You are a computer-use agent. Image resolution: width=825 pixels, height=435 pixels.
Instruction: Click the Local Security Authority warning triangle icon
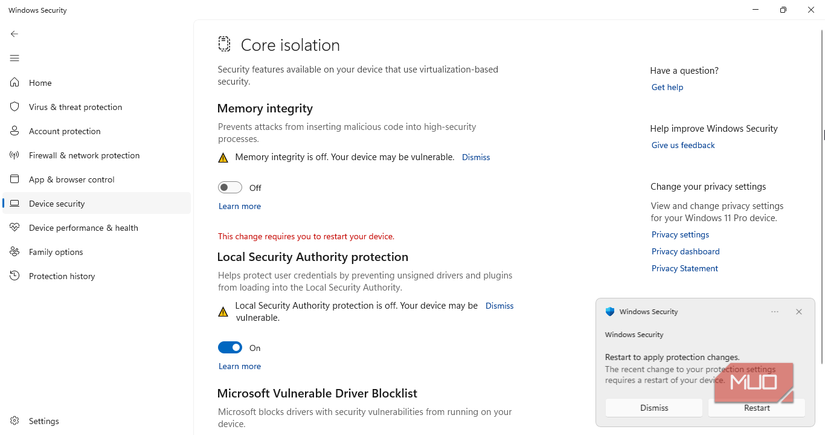pyautogui.click(x=223, y=312)
